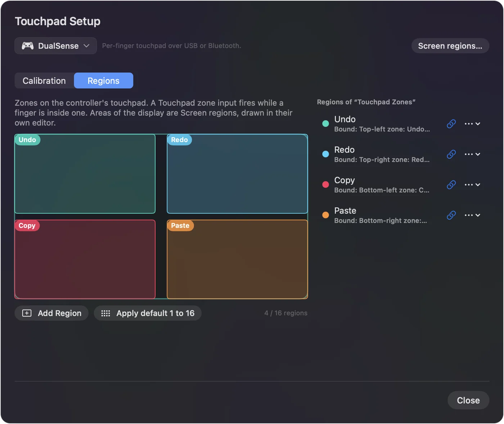The height and width of the screenshot is (424, 504).
Task: Select the Copy zone on the touchpad
Action: pyautogui.click(x=85, y=260)
